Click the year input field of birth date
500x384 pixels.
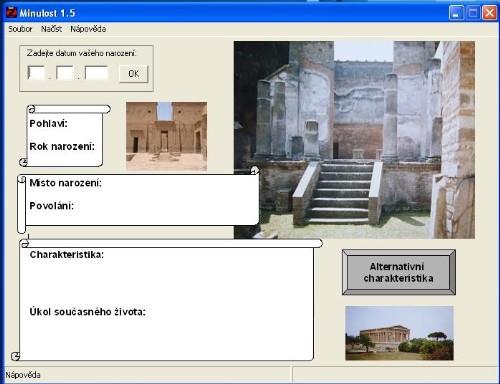click(96, 73)
